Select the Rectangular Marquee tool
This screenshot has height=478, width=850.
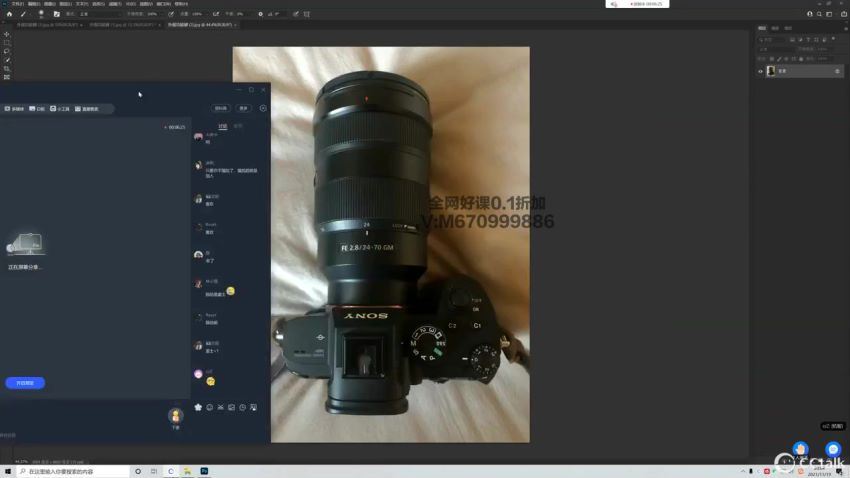pos(7,43)
